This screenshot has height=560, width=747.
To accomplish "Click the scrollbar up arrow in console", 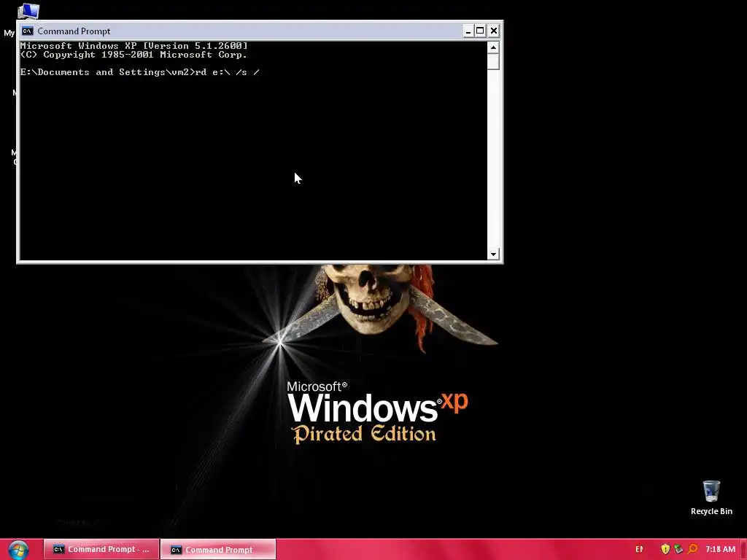I will click(x=493, y=47).
